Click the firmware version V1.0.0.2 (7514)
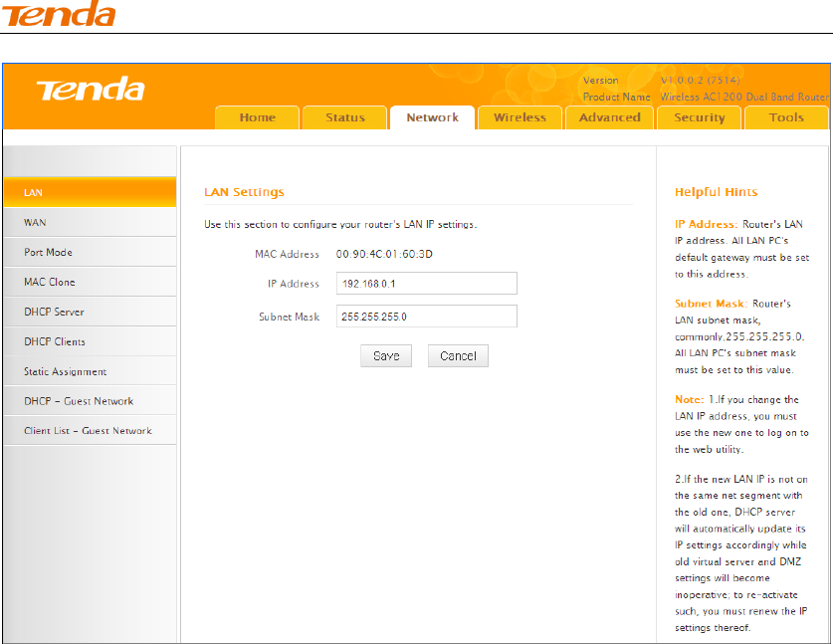Viewport: 833px width, 644px height. click(x=701, y=81)
